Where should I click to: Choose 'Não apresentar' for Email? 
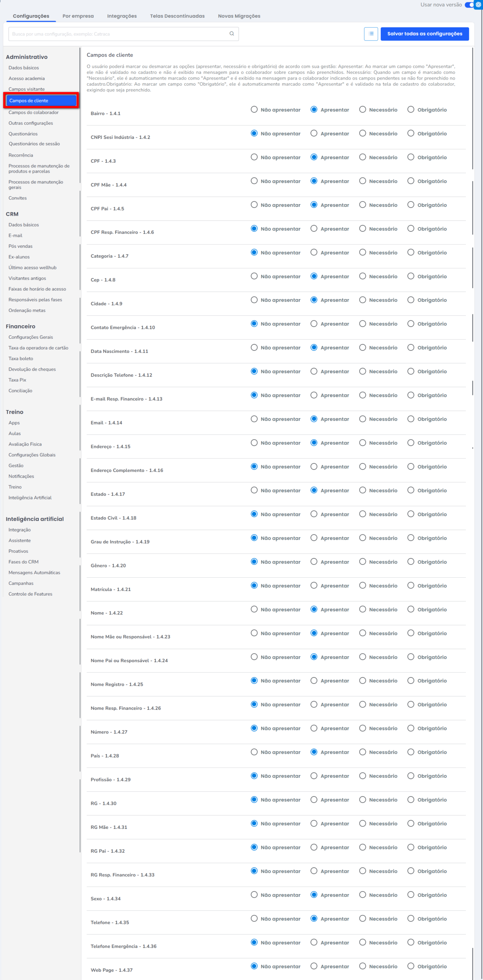[x=254, y=419]
